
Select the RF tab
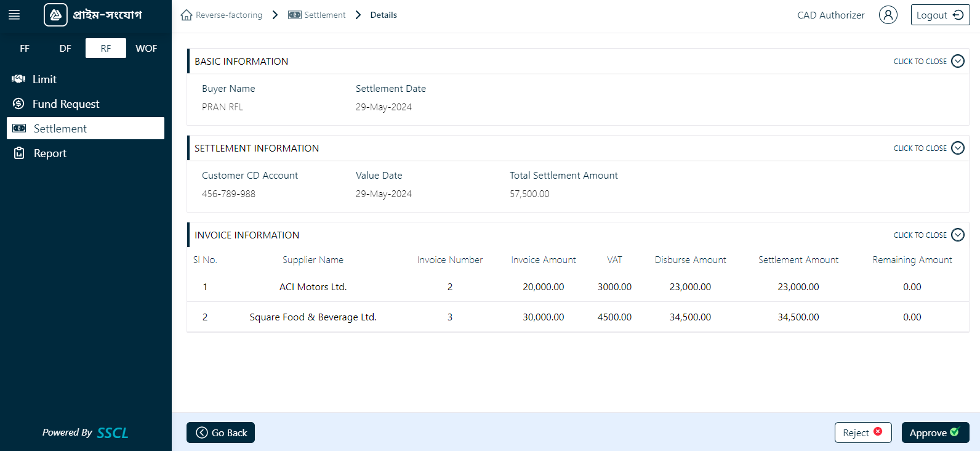click(x=106, y=48)
